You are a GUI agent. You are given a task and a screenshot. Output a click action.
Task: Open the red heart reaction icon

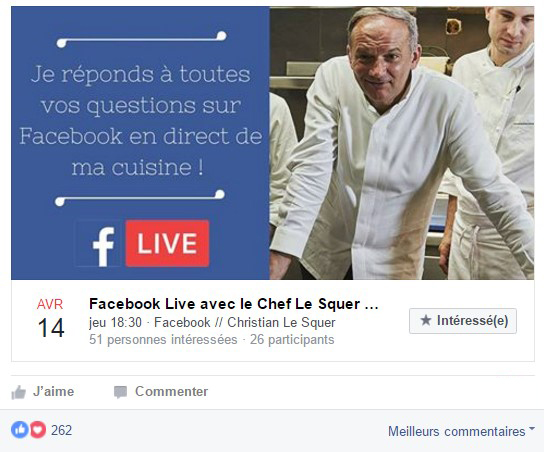(x=38, y=430)
